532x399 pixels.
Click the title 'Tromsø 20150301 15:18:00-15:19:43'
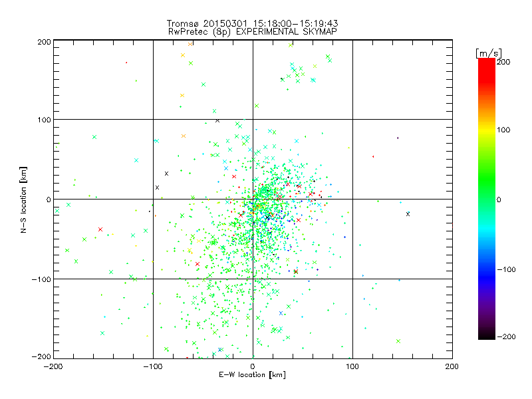[x=252, y=23]
